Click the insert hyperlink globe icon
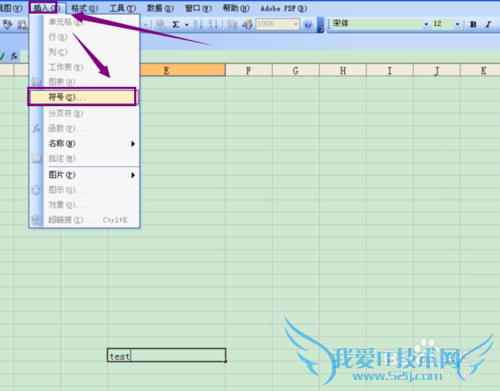This screenshot has width=500, height=391. (x=161, y=25)
